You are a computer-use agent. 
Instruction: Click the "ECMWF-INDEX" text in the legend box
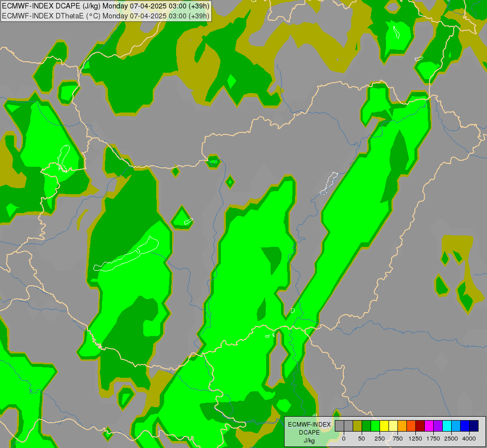coord(309,425)
